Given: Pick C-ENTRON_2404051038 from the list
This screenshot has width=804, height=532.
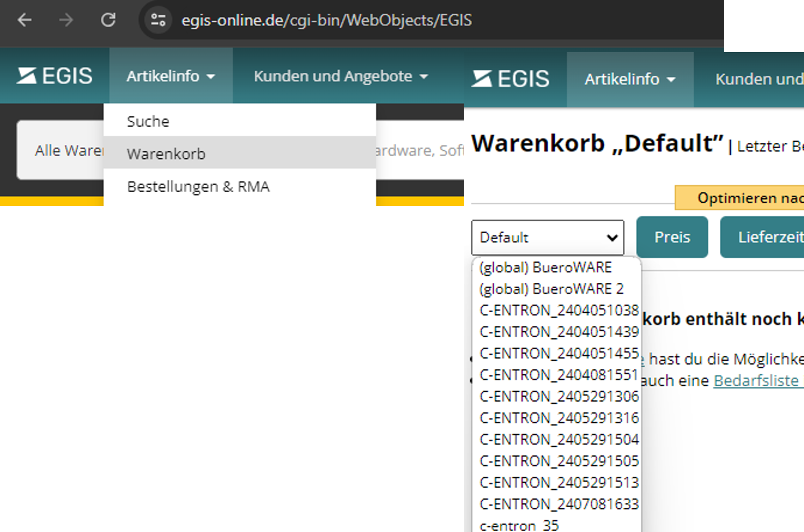Looking at the screenshot, I should pos(559,310).
